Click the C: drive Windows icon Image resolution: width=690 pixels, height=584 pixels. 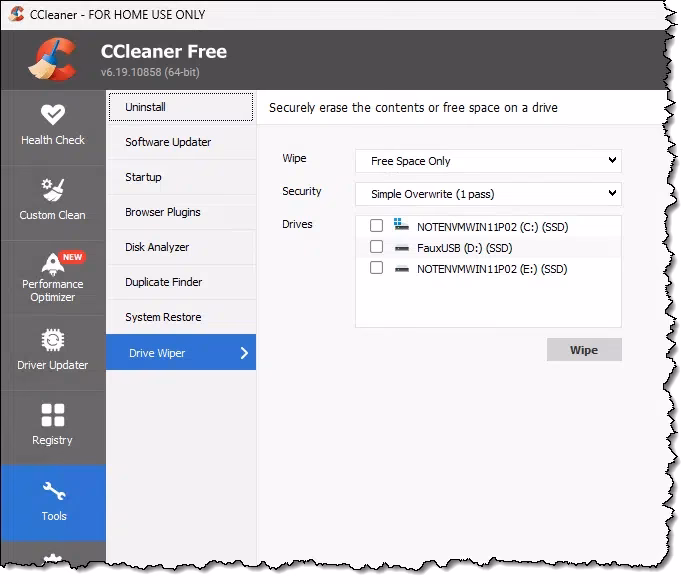(401, 224)
